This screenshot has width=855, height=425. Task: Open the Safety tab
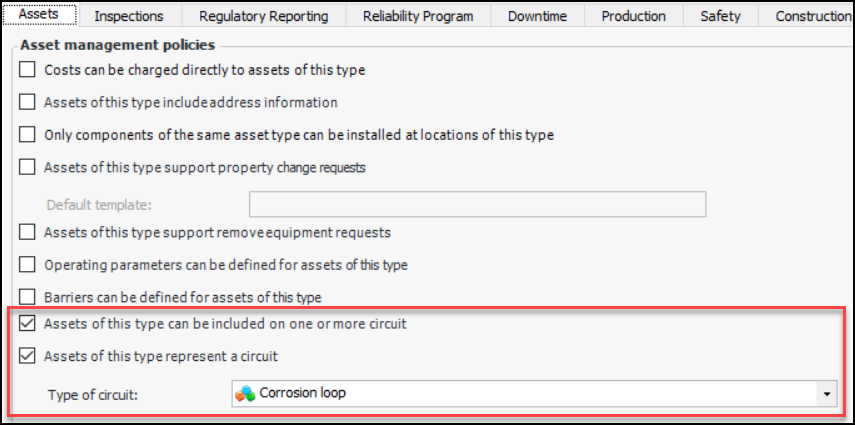point(721,16)
